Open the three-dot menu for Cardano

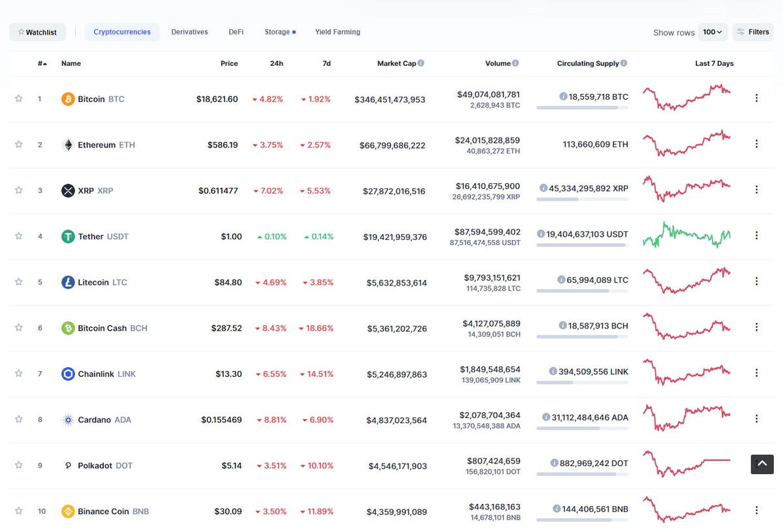point(757,419)
